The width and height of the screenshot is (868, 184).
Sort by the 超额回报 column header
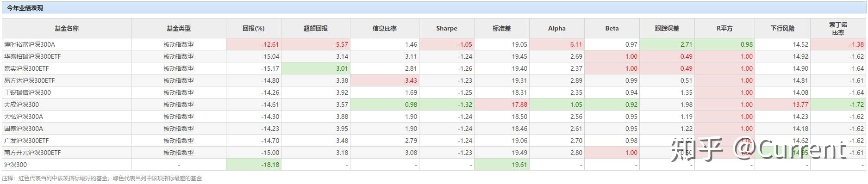[316, 28]
